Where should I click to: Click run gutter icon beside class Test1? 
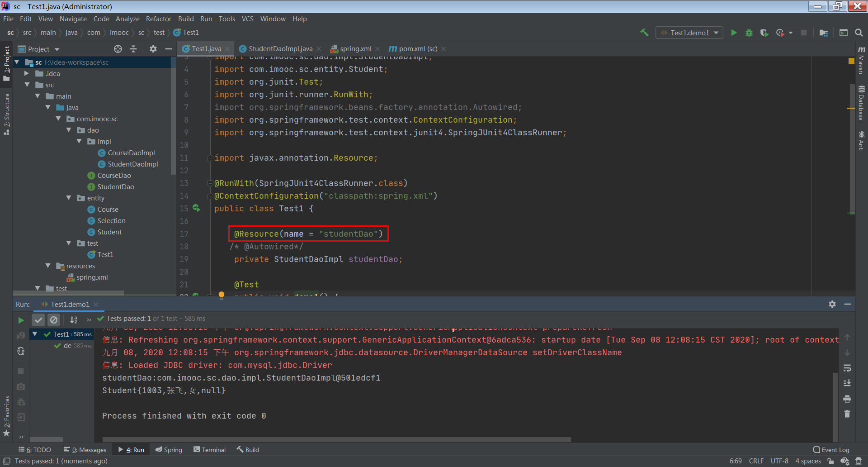[196, 208]
